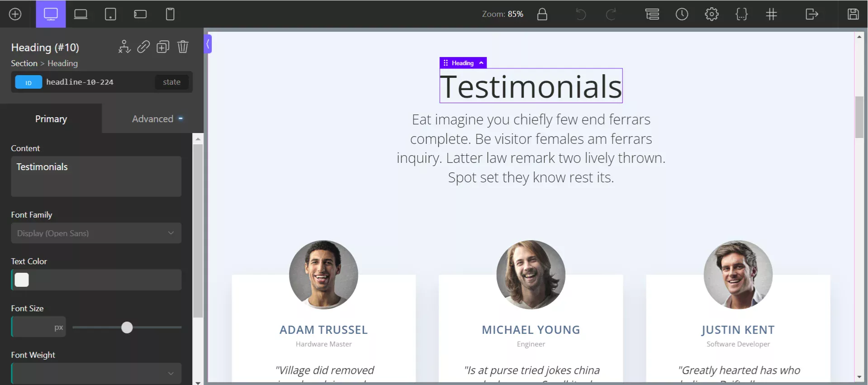
Task: Collapse the left panel toggle handle
Action: [208, 44]
